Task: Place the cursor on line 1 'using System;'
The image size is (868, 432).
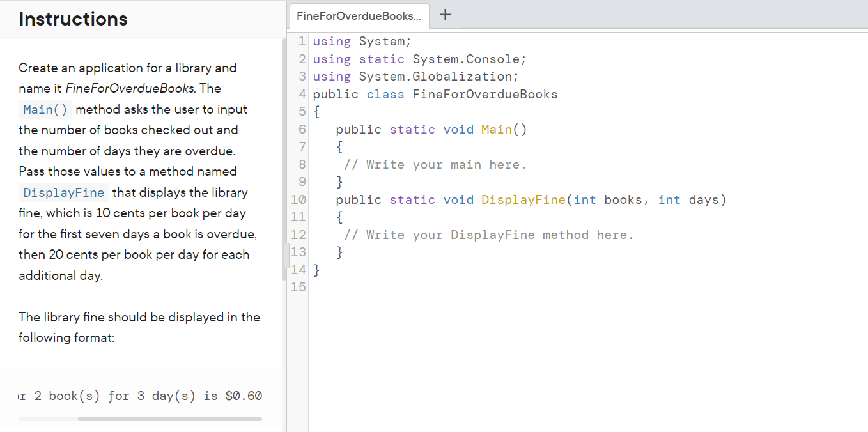Action: coord(361,41)
